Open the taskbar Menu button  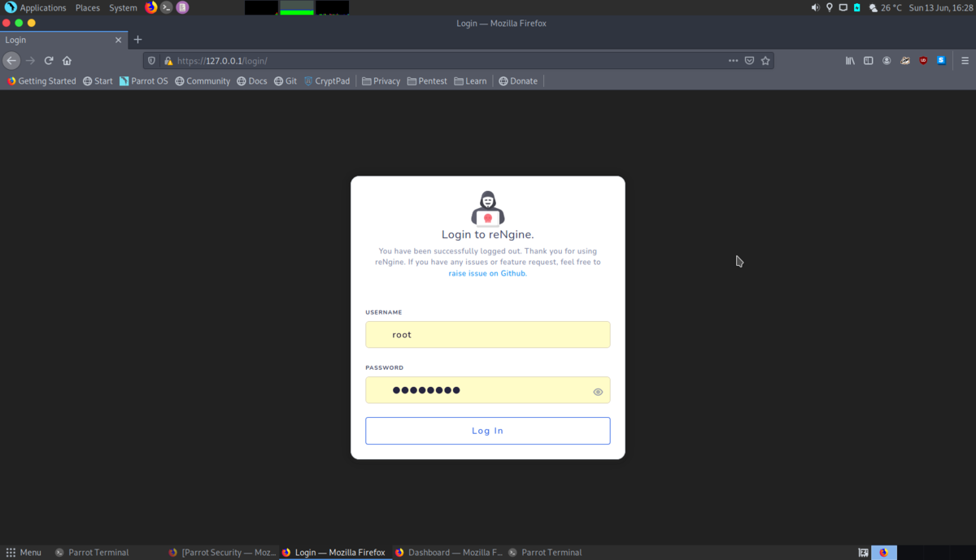pos(24,553)
